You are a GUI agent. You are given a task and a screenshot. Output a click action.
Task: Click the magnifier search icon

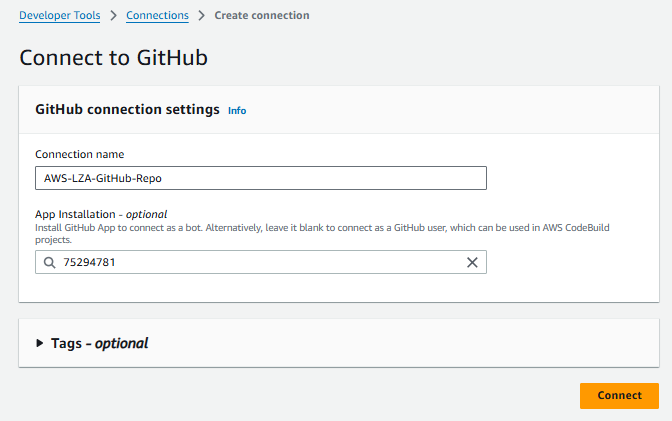coord(50,262)
